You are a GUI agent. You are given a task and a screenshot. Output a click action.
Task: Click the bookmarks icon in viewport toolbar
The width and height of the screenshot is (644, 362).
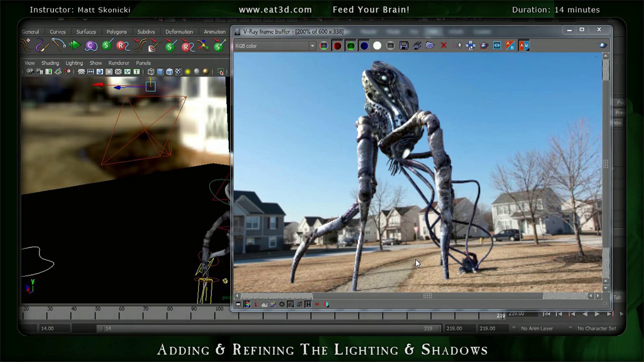coord(49,72)
